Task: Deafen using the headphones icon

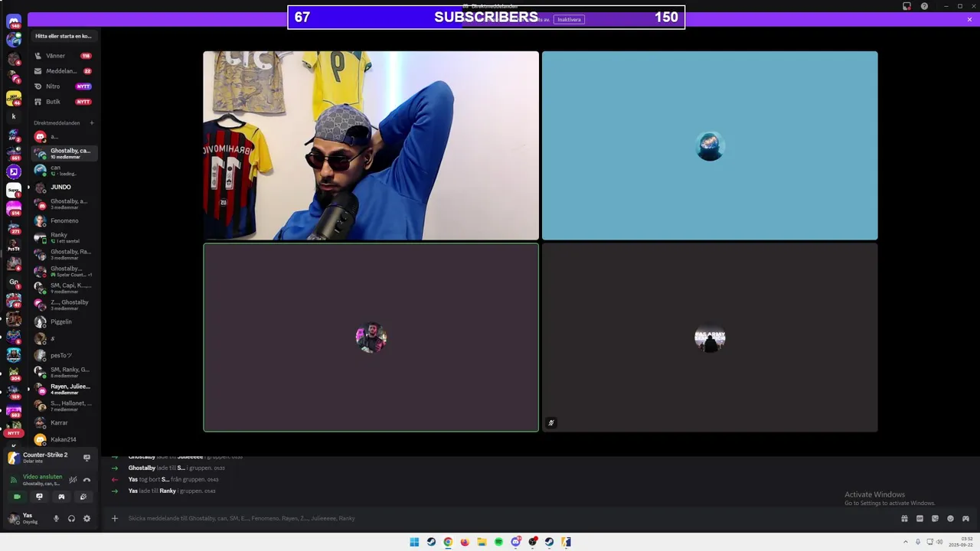Action: click(71, 518)
